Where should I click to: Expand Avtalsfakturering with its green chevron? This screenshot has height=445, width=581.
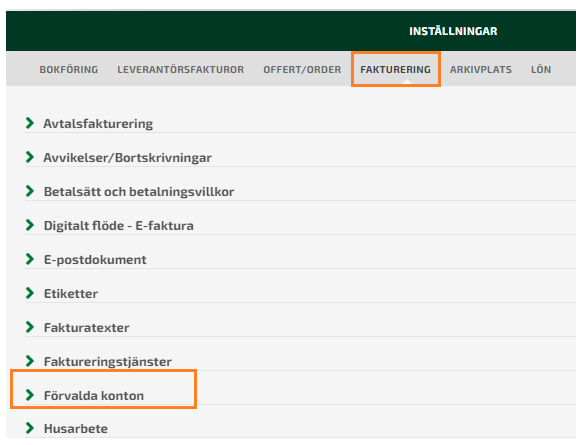click(x=30, y=123)
